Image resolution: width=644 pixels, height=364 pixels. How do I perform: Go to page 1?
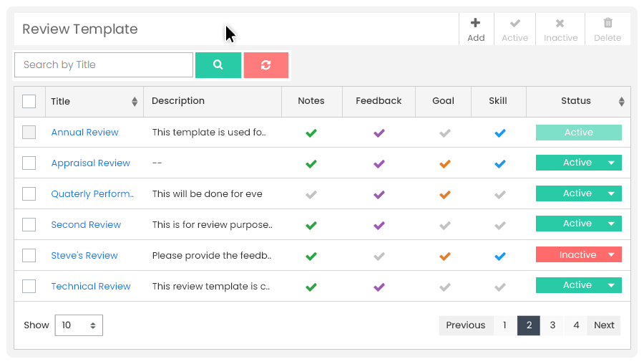pos(504,325)
